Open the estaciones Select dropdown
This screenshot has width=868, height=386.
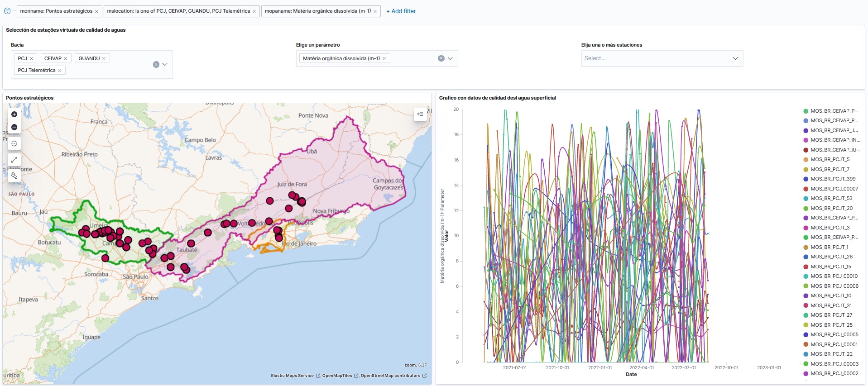click(662, 58)
